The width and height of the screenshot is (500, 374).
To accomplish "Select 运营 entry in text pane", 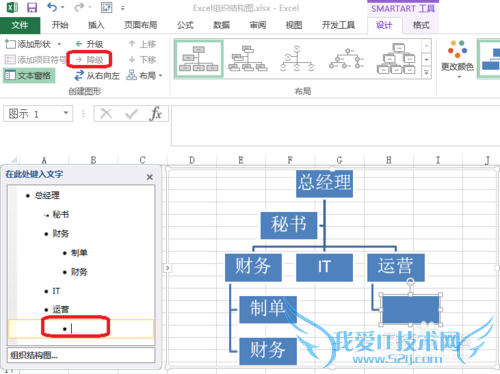I will 60,310.
